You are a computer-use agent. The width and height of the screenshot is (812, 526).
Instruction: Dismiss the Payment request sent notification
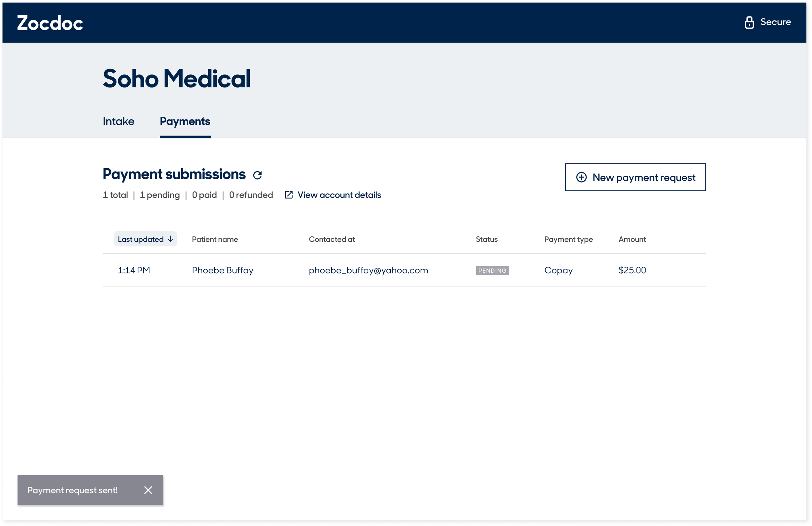point(148,490)
